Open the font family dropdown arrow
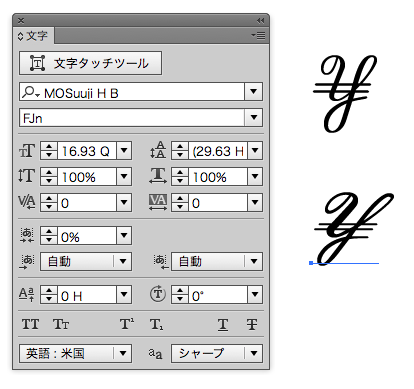 point(253,91)
